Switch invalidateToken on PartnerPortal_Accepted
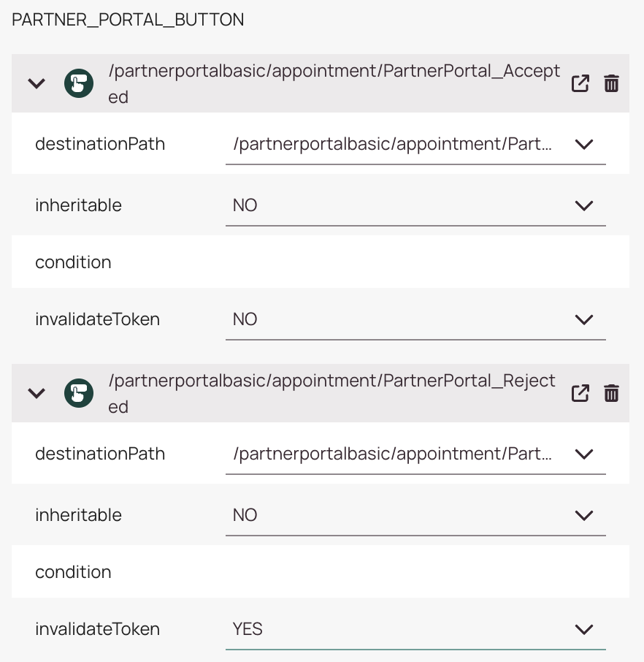 tap(583, 319)
